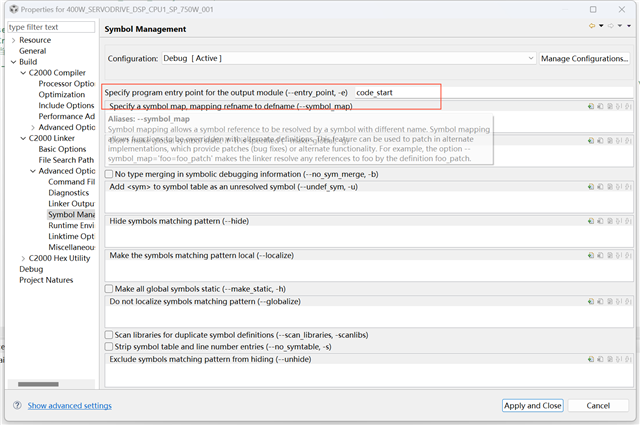The width and height of the screenshot is (640, 425).
Task: Click Add icon for Hide symbols pattern list
Action: [x=590, y=219]
